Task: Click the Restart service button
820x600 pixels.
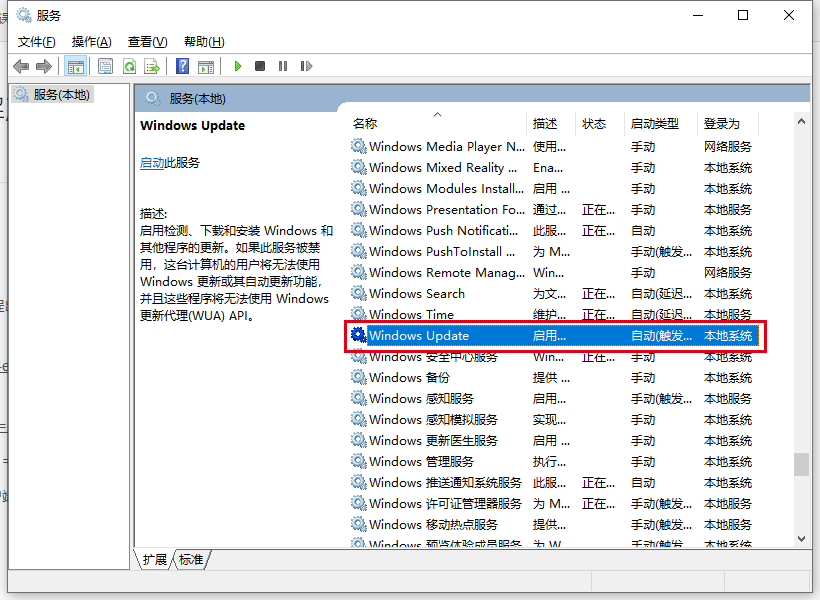Action: point(306,66)
